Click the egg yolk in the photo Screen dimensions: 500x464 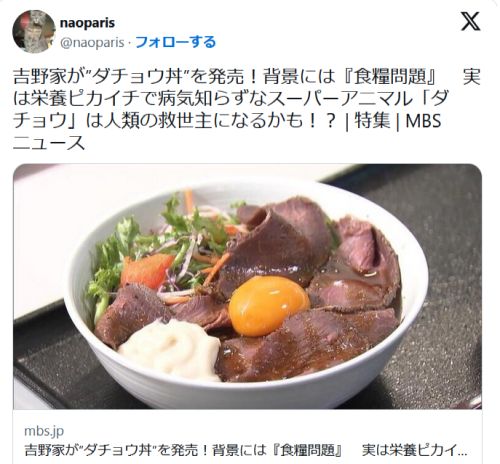coord(269,306)
